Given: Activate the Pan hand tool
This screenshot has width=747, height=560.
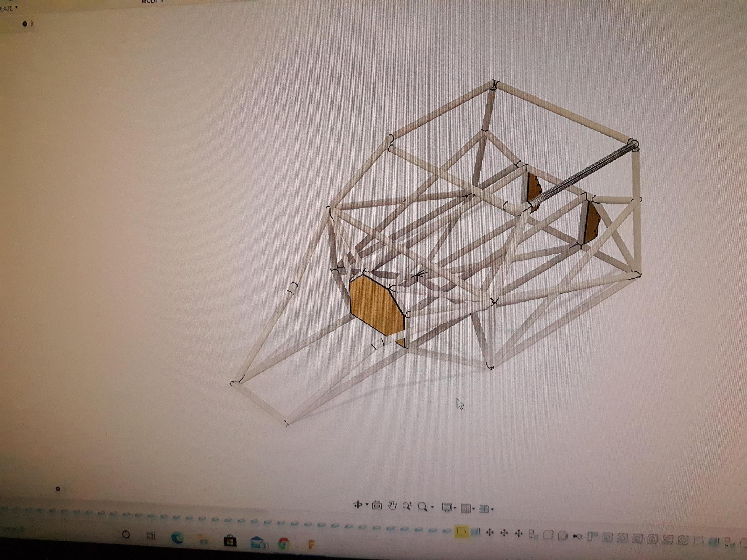Looking at the screenshot, I should pos(392,506).
